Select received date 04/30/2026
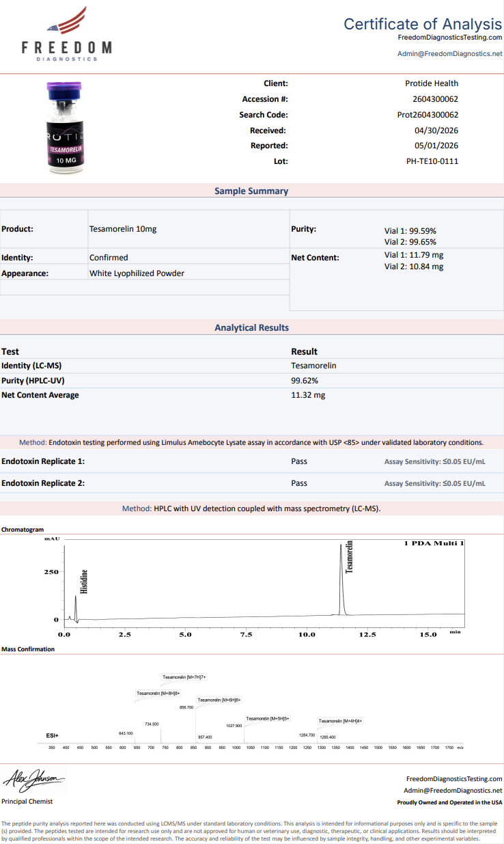Image resolution: width=504 pixels, height=844 pixels. [x=436, y=130]
